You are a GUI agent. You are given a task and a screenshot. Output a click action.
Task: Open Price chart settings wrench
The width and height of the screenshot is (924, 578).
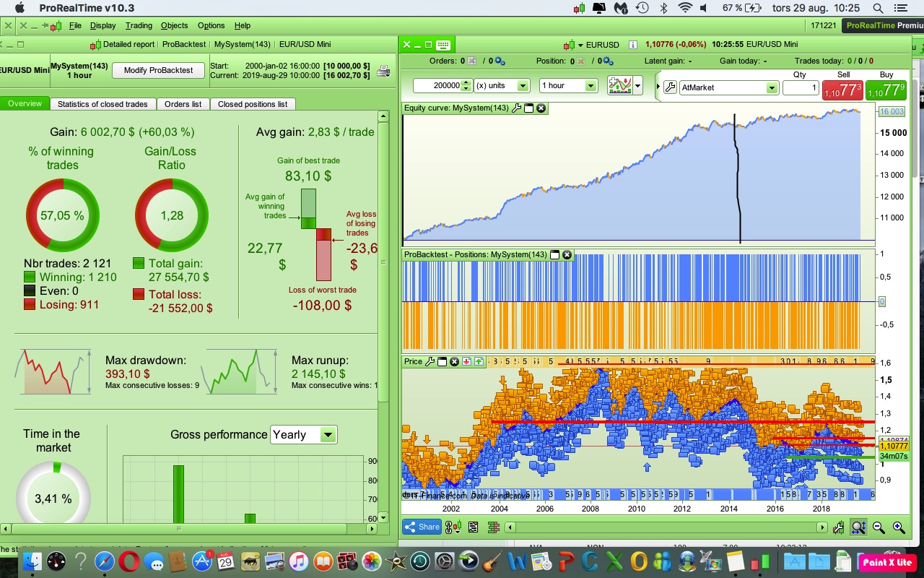430,361
